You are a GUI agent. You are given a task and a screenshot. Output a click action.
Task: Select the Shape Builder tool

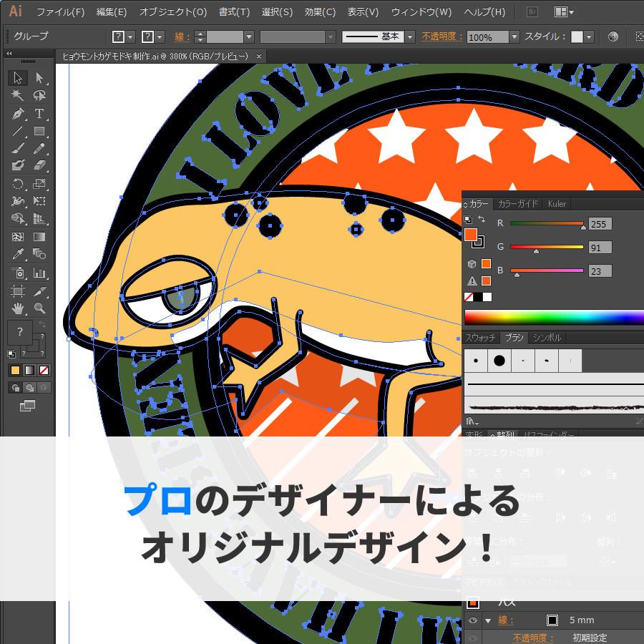tap(18, 218)
